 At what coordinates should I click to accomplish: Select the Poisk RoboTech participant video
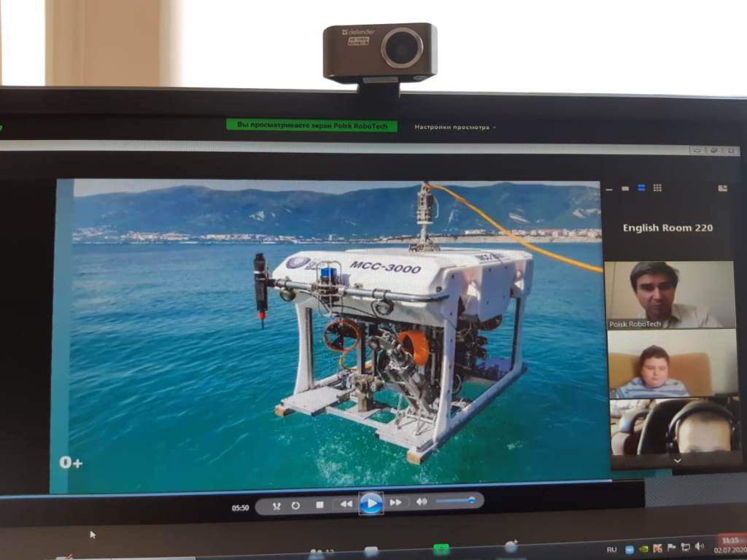pyautogui.click(x=670, y=295)
